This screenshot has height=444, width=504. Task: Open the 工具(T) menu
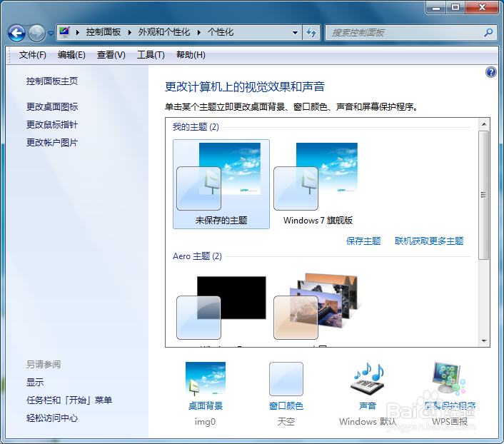pos(151,55)
